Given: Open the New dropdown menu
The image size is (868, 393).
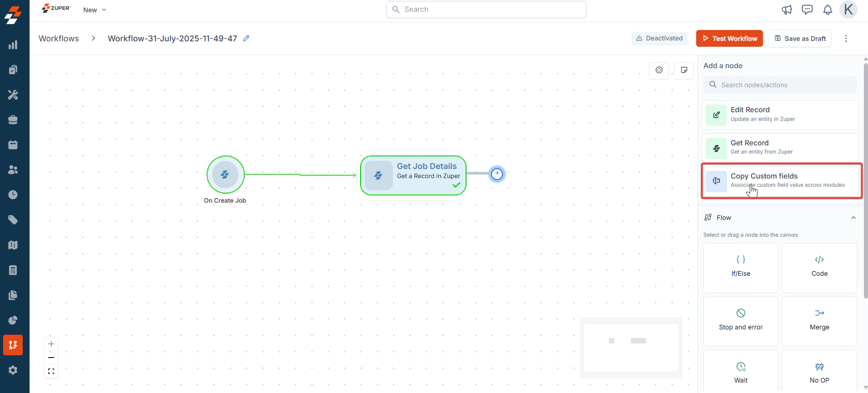Looking at the screenshot, I should click(x=95, y=10).
